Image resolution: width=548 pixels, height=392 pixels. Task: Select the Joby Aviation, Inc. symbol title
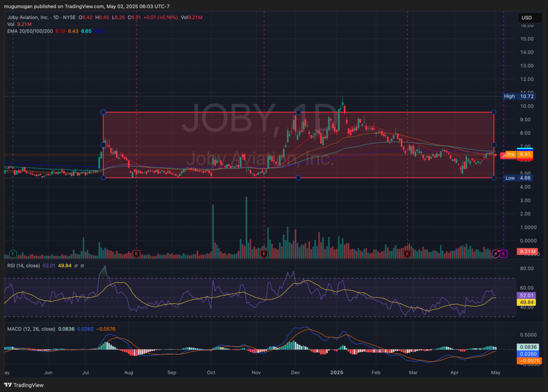tap(28, 18)
